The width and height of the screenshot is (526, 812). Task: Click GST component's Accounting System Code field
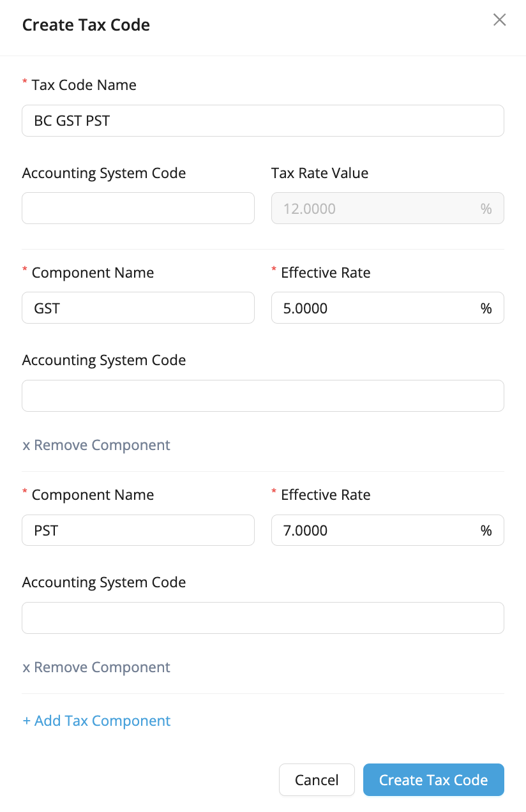[x=262, y=396]
